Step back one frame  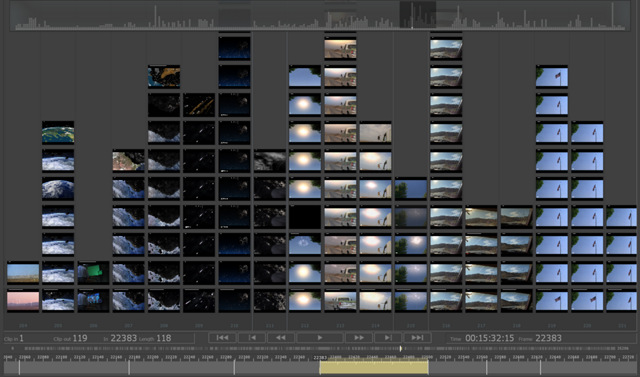(x=251, y=338)
